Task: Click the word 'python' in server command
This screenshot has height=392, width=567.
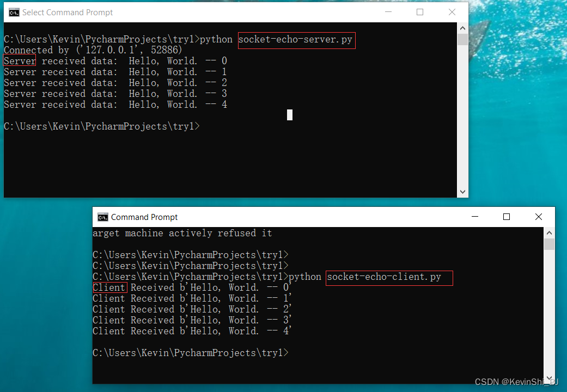Action: (x=216, y=39)
